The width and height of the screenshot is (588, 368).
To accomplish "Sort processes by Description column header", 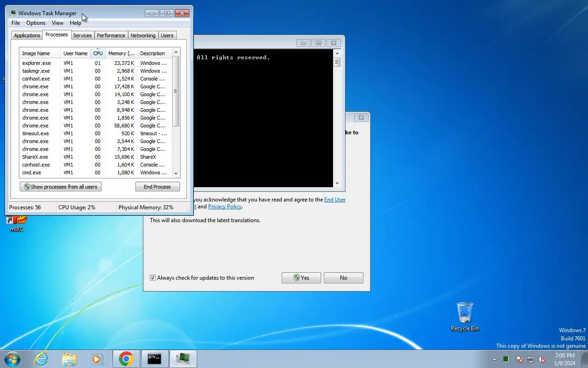I will [x=154, y=53].
